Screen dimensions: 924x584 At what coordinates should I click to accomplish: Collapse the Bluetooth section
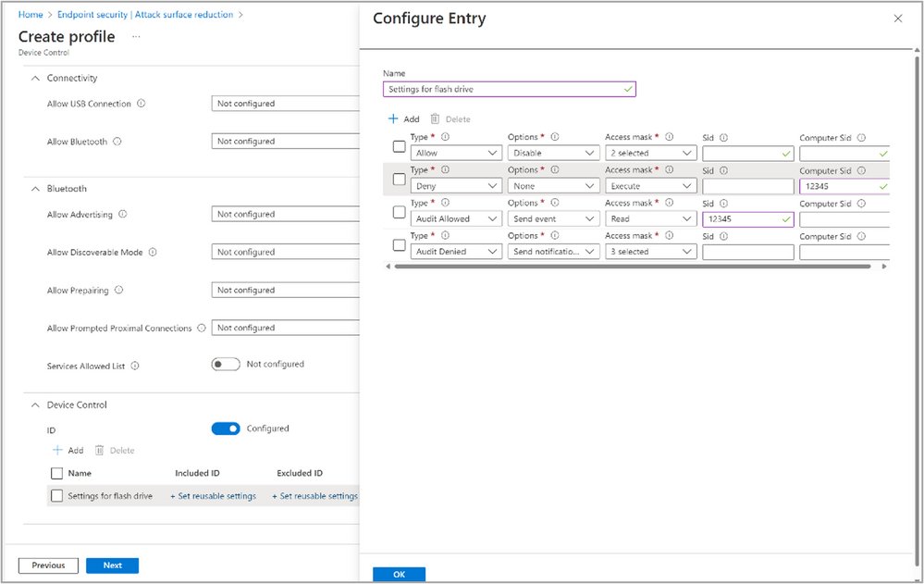pyautogui.click(x=35, y=189)
